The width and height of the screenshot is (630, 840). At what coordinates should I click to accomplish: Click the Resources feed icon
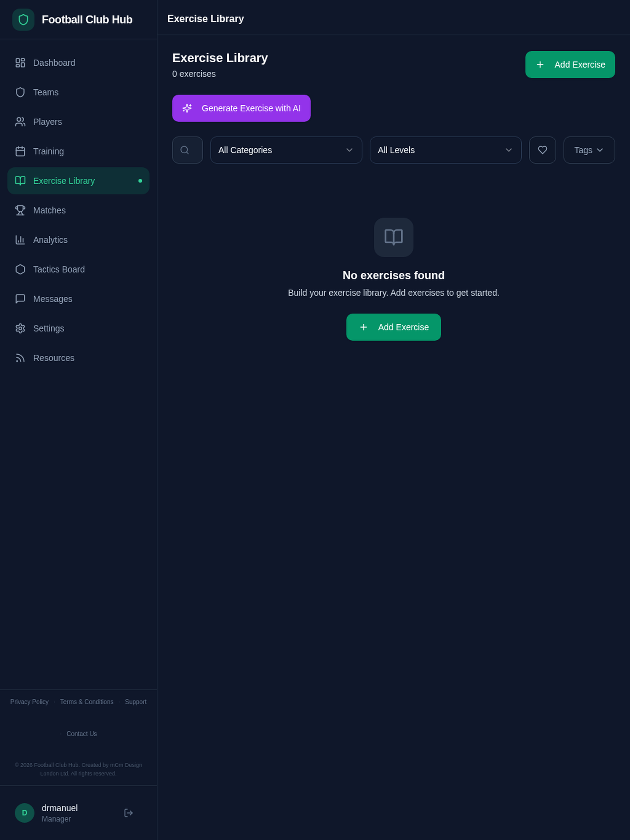[x=20, y=358]
